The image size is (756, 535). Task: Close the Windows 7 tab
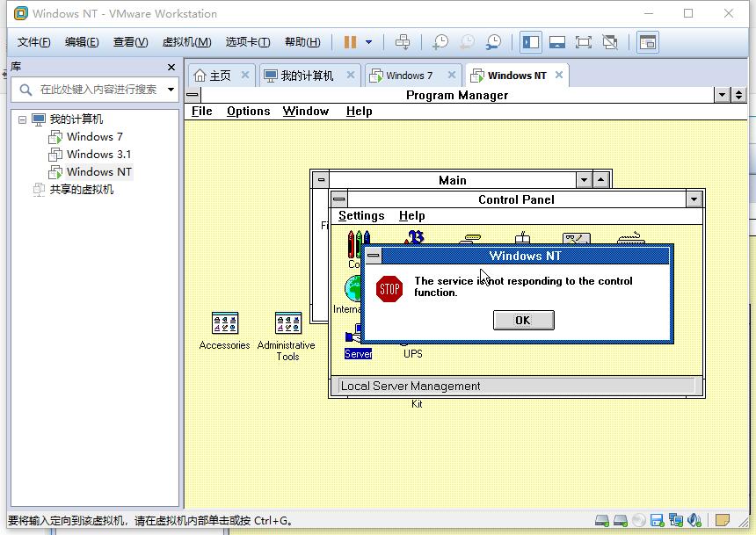tap(452, 76)
